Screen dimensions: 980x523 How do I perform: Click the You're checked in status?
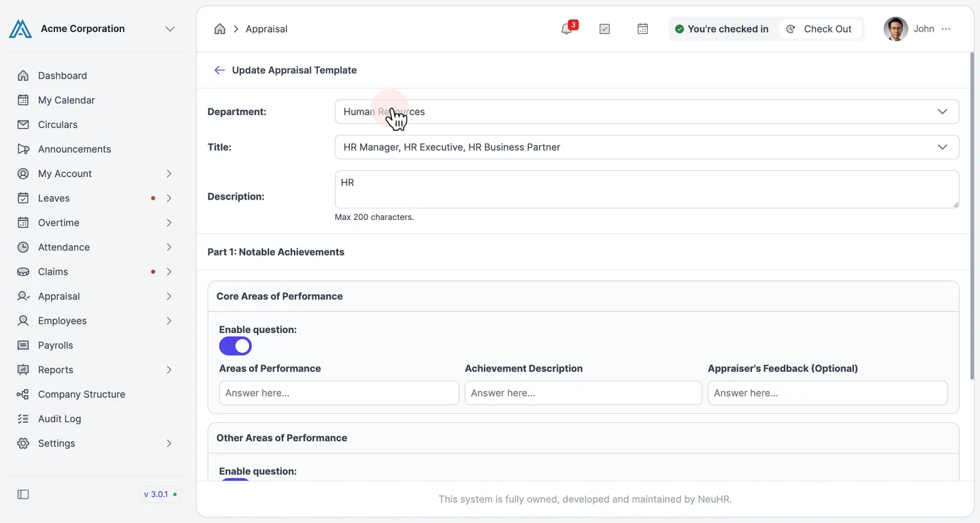click(x=722, y=29)
